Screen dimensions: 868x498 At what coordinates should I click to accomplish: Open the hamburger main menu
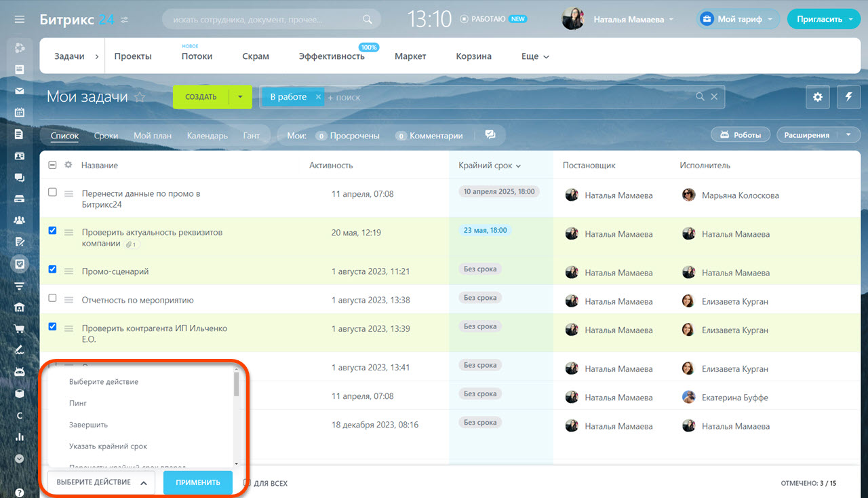(20, 20)
